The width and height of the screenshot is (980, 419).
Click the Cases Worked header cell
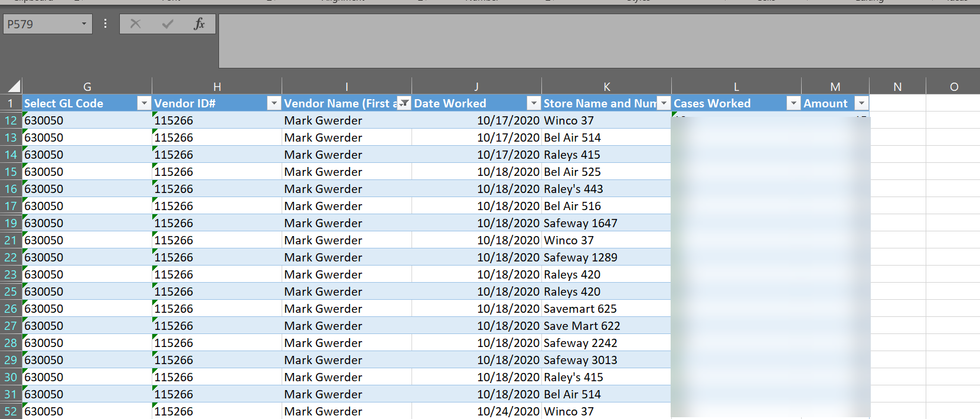pos(736,103)
